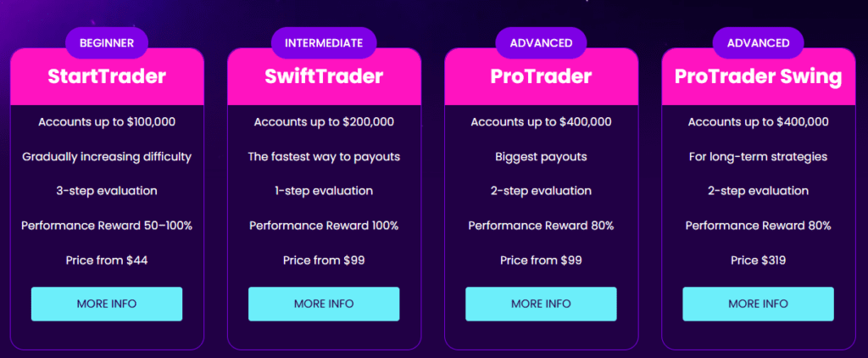868x358 pixels.
Task: Click MORE INFO button under StartTrader
Action: pyautogui.click(x=107, y=304)
